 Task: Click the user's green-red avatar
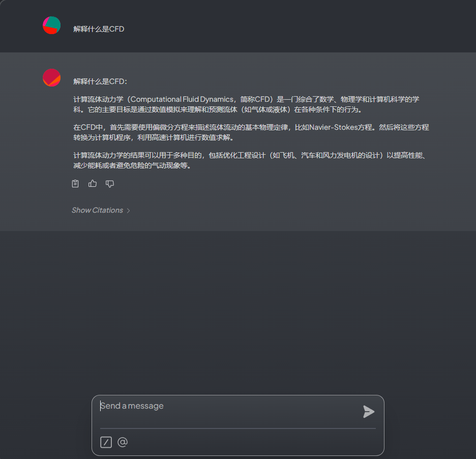[51, 25]
